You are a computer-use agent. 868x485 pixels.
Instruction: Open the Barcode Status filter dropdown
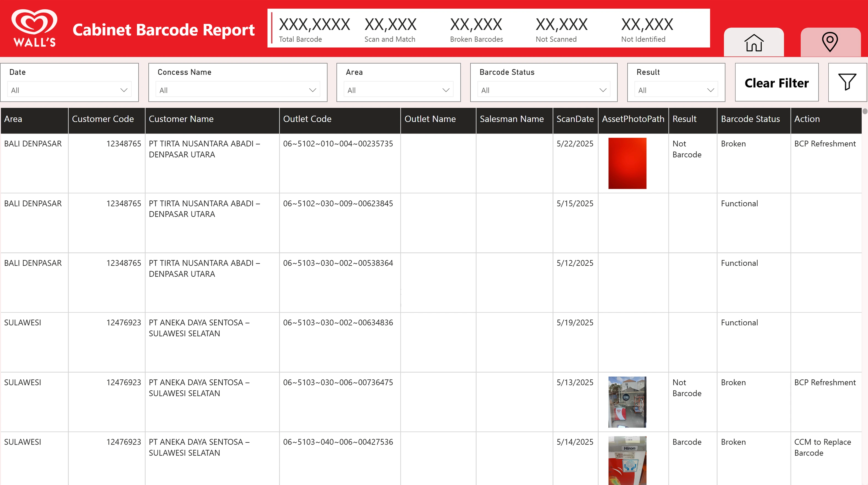point(544,90)
